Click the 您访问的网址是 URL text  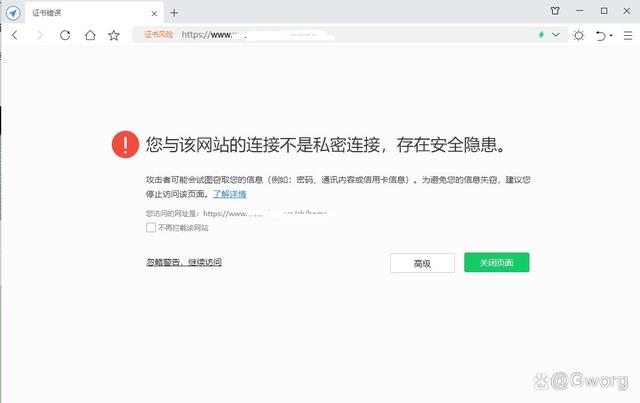click(237, 213)
